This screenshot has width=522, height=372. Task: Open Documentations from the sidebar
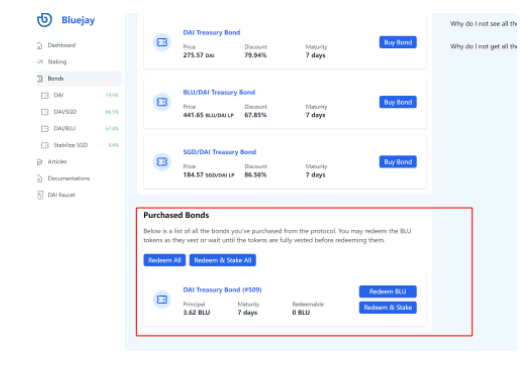pyautogui.click(x=69, y=178)
